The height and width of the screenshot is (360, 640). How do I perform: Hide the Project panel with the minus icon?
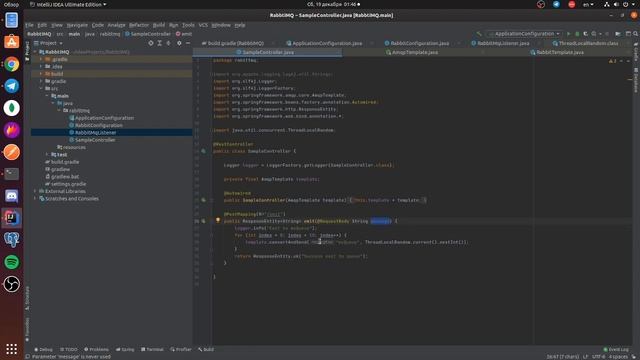(x=188, y=43)
